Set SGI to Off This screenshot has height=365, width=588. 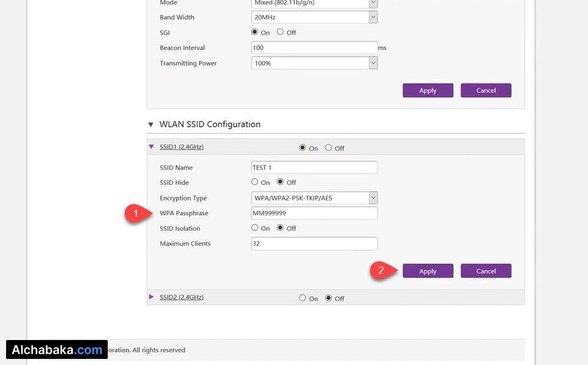(281, 32)
